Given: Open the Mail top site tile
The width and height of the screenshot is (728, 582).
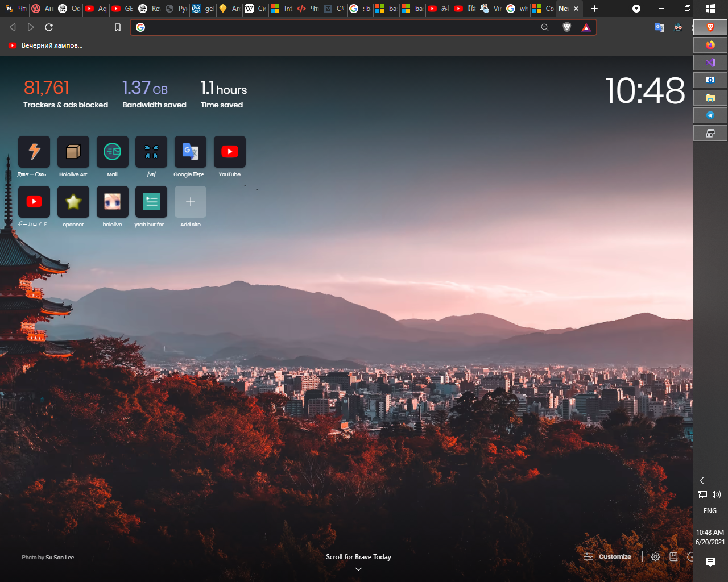Looking at the screenshot, I should [x=113, y=152].
